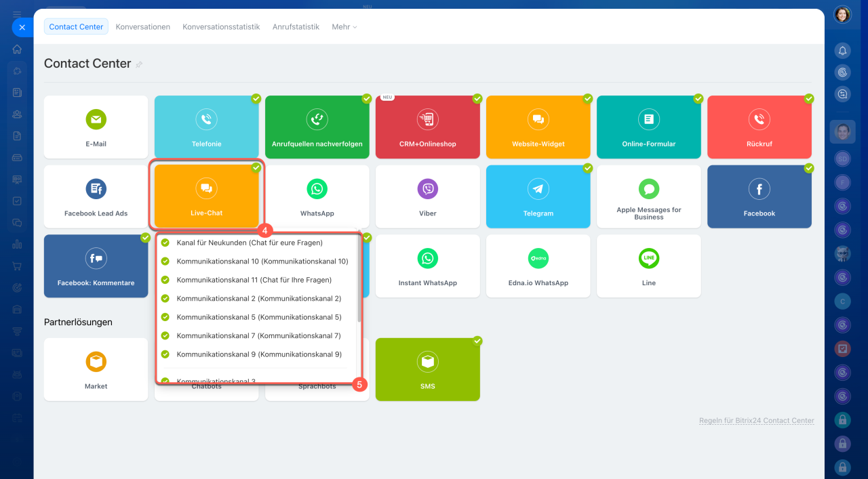Open the Edna.io WhatsApp tile

(538, 266)
